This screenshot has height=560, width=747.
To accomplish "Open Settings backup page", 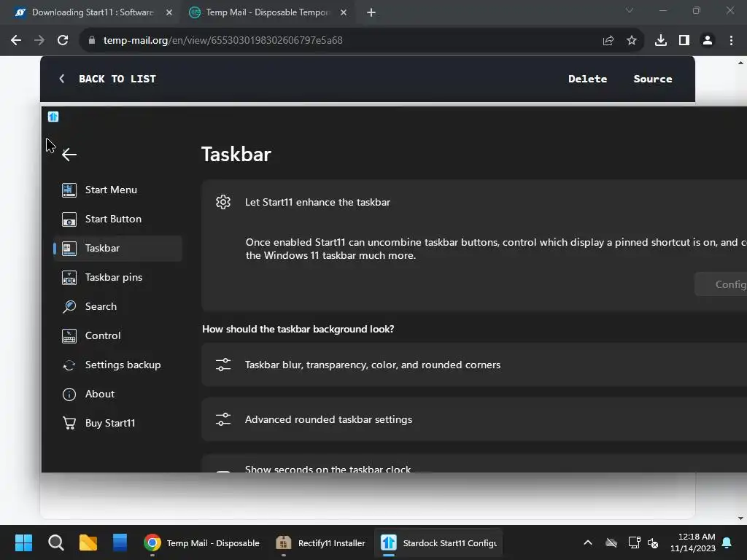I will 117,365.
